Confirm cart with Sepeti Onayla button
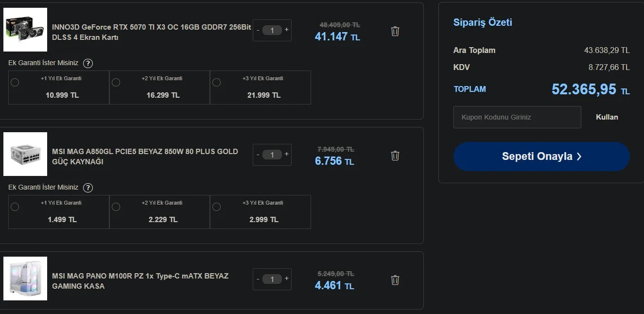Screen dimensions: 644x314 click(541, 157)
